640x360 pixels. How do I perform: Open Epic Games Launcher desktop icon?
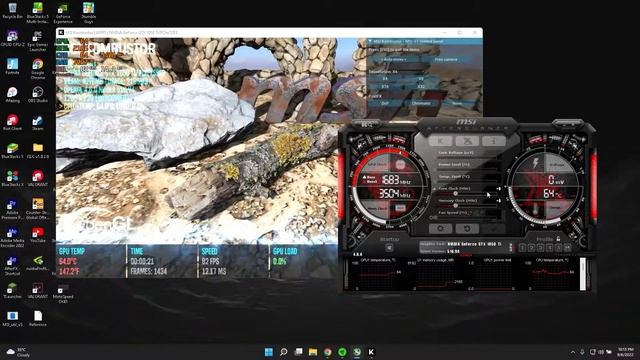(x=38, y=41)
